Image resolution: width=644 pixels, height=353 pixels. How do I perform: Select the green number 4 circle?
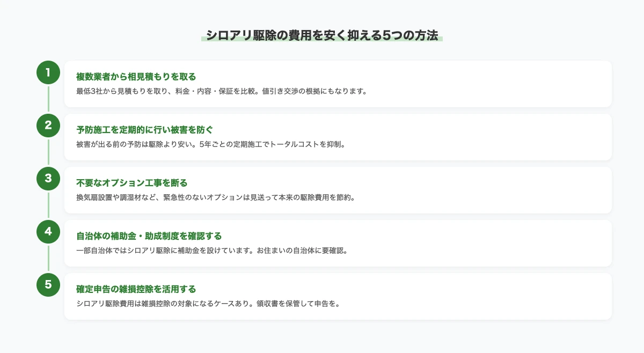coord(48,232)
